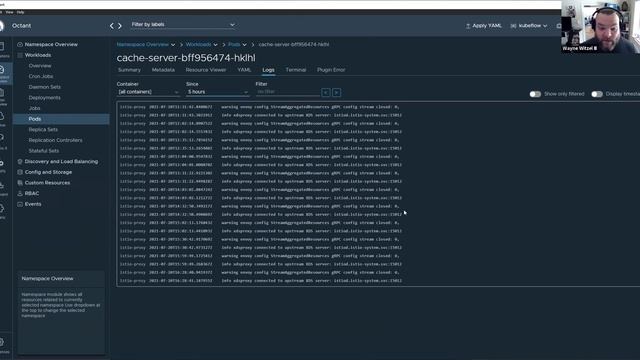Image resolution: width=640 pixels, height=360 pixels.
Task: Open the Filter by labels dropdown
Action: [x=182, y=24]
